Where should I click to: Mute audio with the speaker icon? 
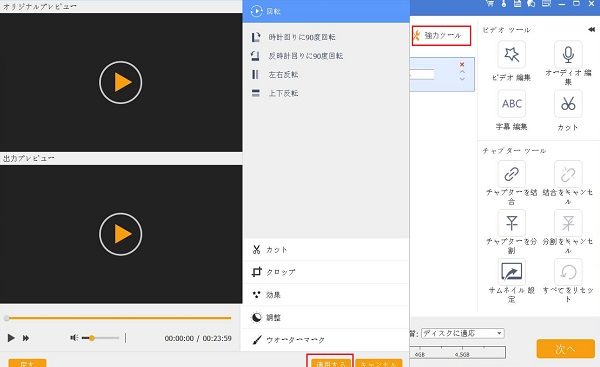74,338
